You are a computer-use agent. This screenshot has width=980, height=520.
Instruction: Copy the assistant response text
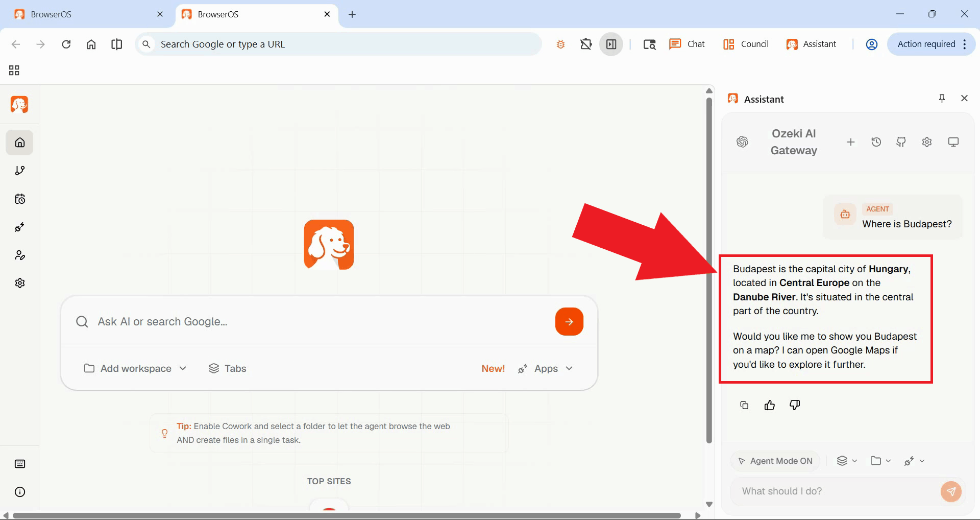click(744, 406)
